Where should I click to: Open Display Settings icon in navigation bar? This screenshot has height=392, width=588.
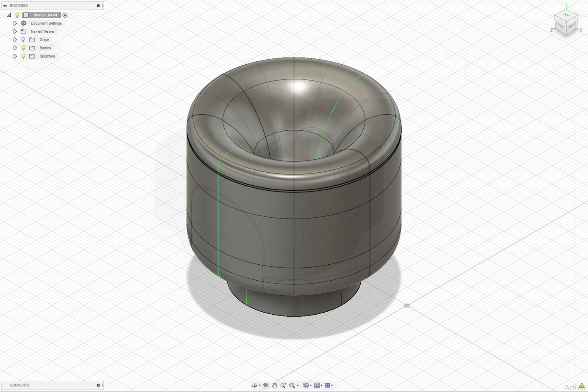point(306,385)
